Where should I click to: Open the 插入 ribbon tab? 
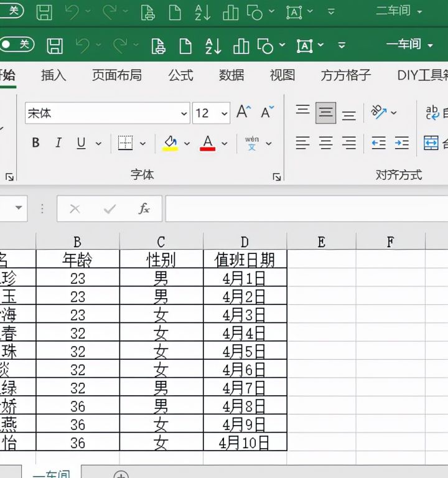(54, 75)
